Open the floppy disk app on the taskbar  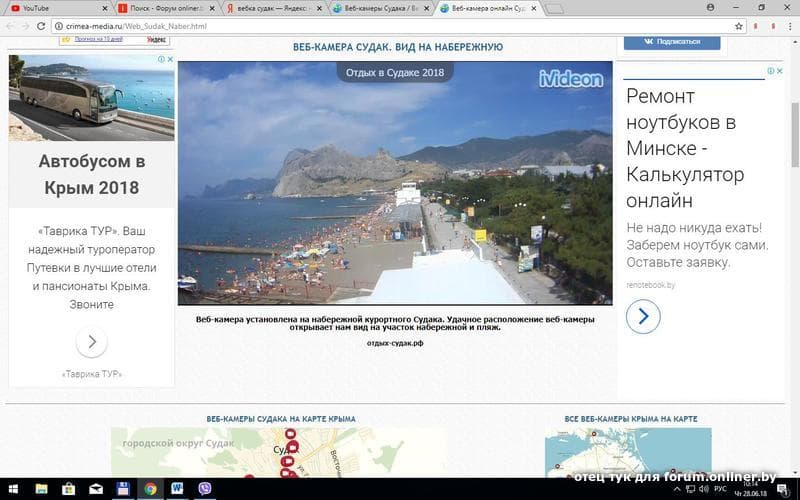coord(123,489)
